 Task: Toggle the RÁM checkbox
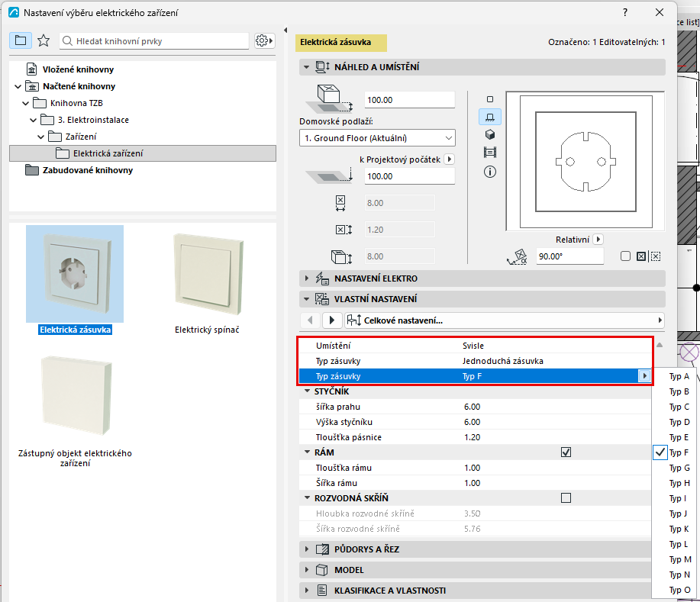pyautogui.click(x=566, y=452)
